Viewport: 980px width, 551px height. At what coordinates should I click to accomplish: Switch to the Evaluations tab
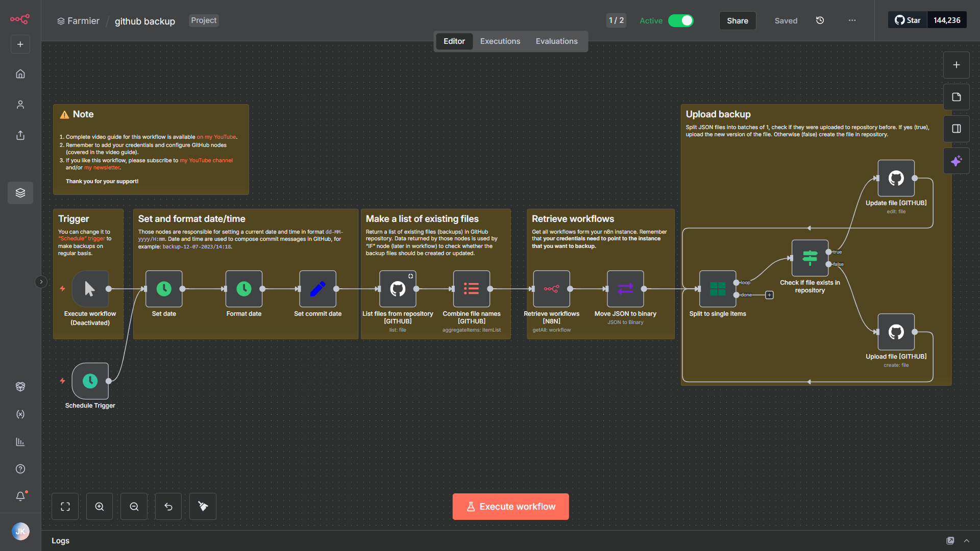click(556, 41)
